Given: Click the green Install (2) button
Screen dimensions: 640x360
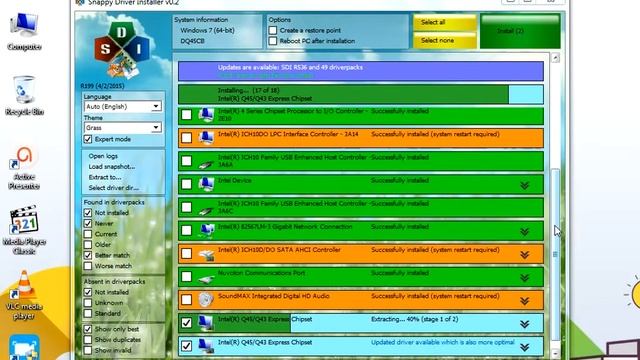Looking at the screenshot, I should (x=520, y=31).
